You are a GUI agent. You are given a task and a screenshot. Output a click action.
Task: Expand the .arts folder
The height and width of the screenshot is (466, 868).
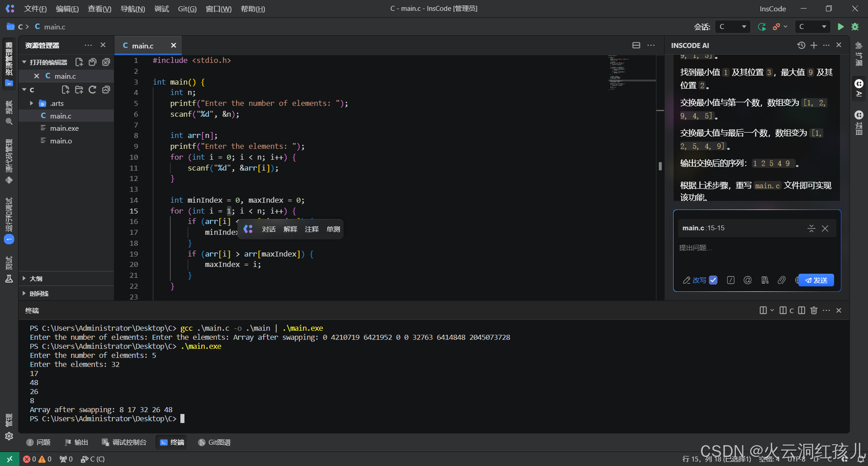click(31, 103)
